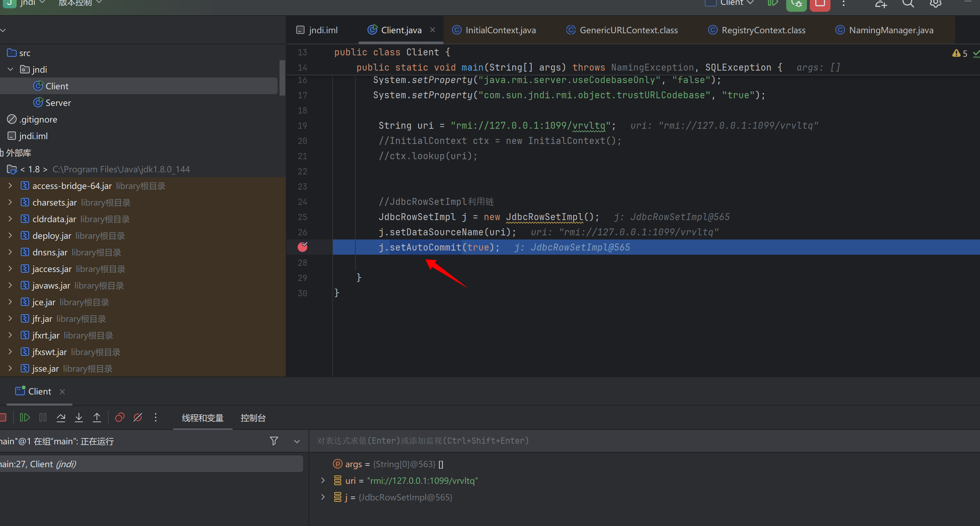The image size is (980, 526).
Task: Remove the breakpoint on line 27
Action: pyautogui.click(x=302, y=247)
